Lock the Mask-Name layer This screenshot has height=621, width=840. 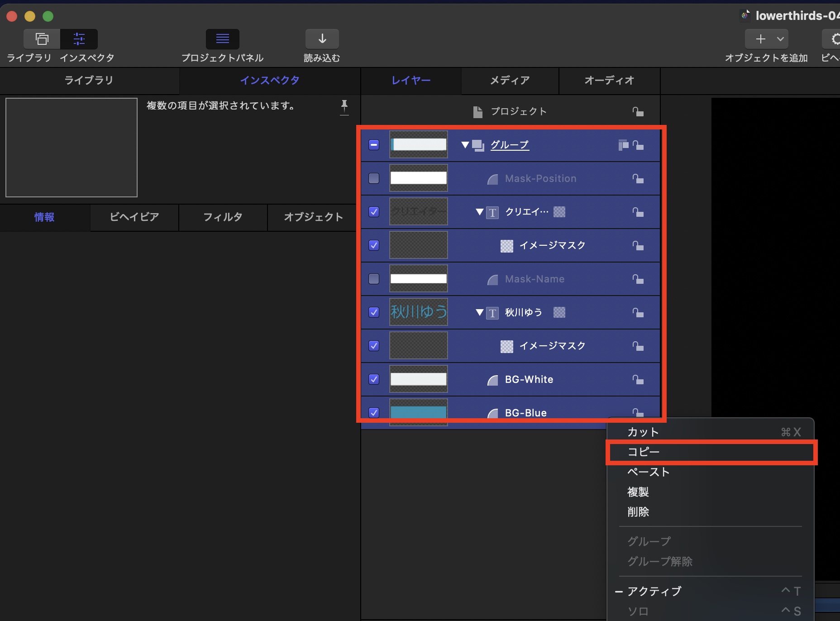tap(638, 279)
